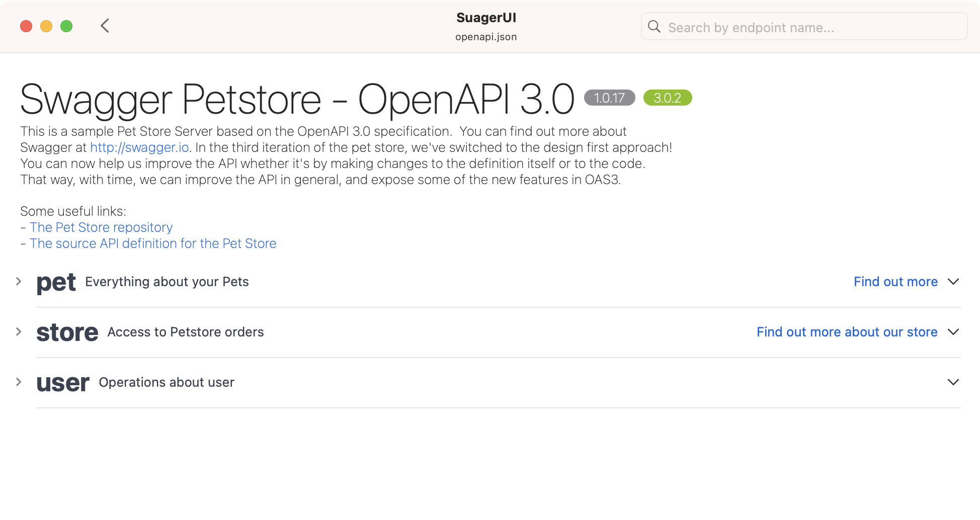Click the pet 'Find out more' link
The height and width of the screenshot is (520, 980).
coord(895,282)
